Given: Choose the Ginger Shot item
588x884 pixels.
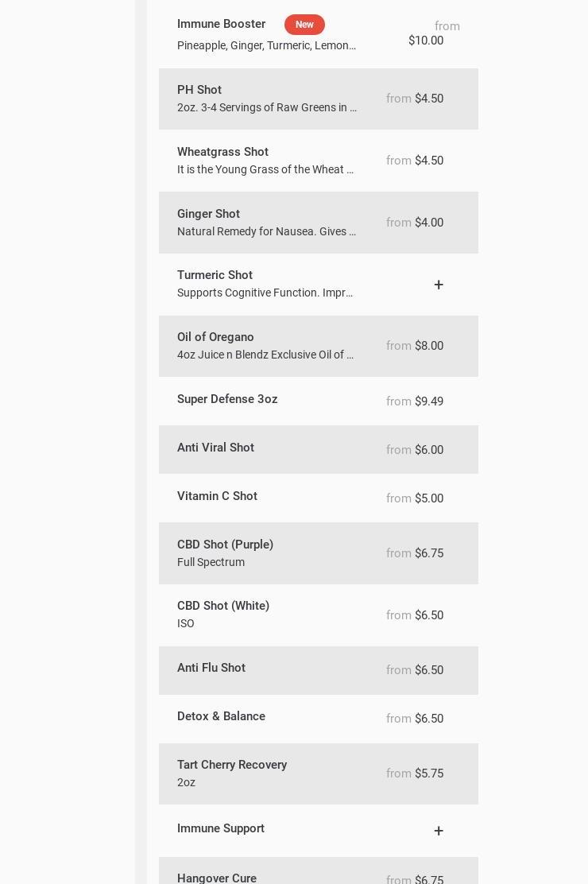Looking at the screenshot, I should (x=208, y=215).
